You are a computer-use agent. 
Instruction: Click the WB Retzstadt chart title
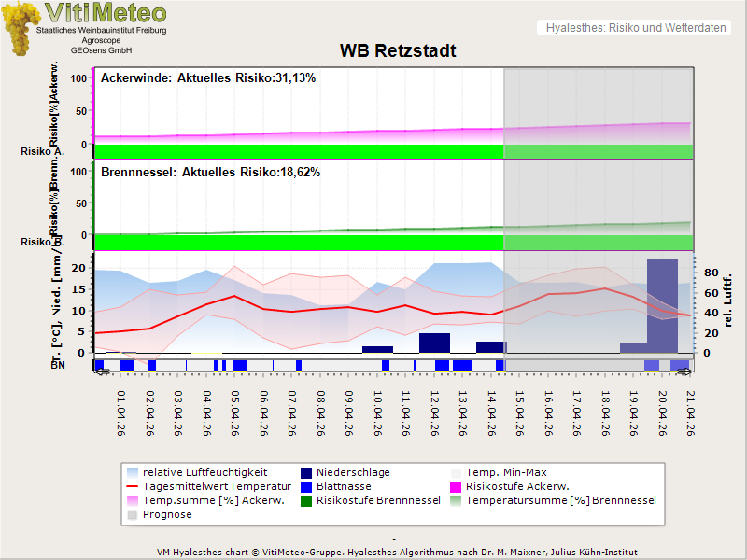(x=397, y=50)
